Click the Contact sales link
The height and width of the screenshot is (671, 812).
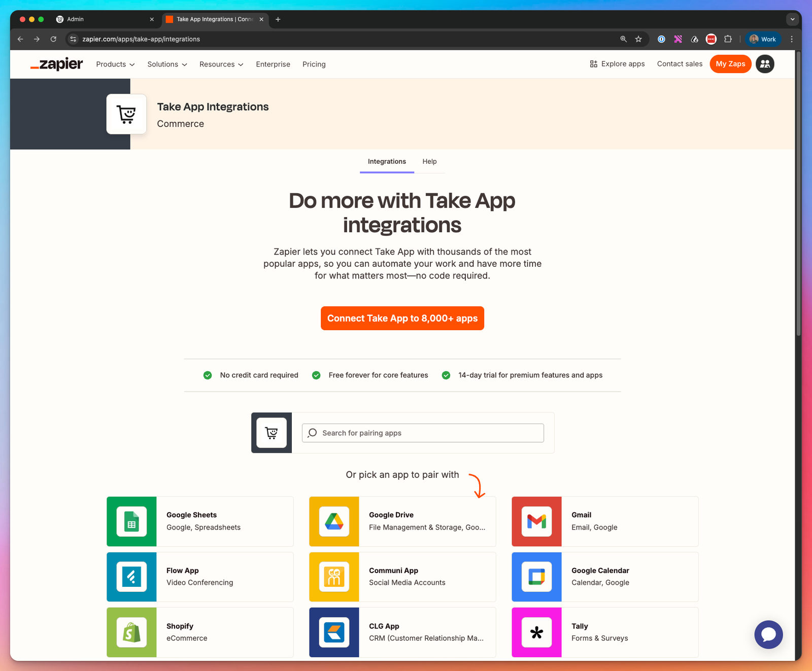(680, 64)
